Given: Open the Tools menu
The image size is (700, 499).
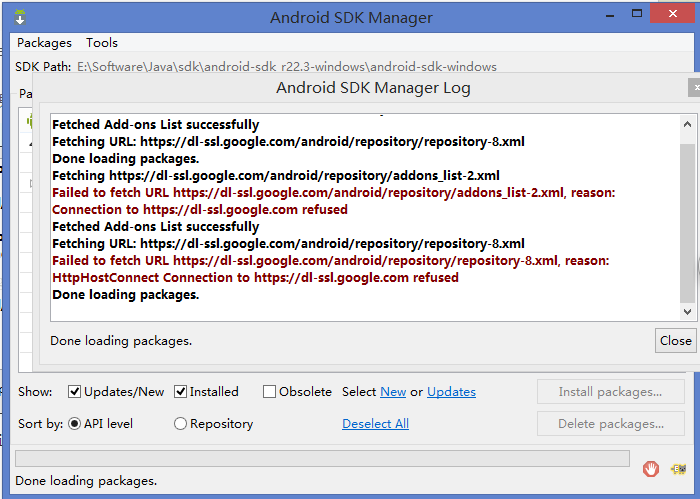Looking at the screenshot, I should [x=102, y=43].
